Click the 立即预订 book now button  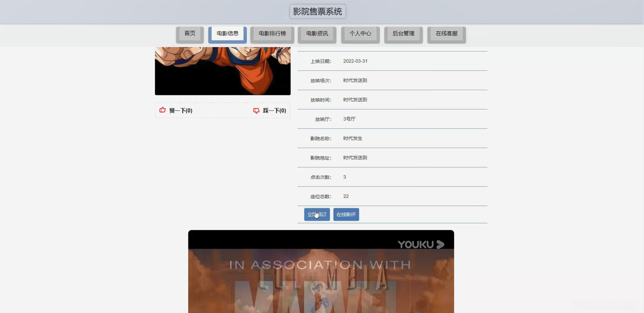coord(317,214)
